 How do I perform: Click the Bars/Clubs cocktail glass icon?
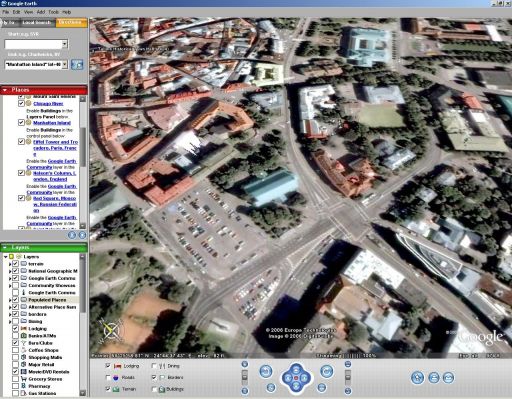pos(24,343)
